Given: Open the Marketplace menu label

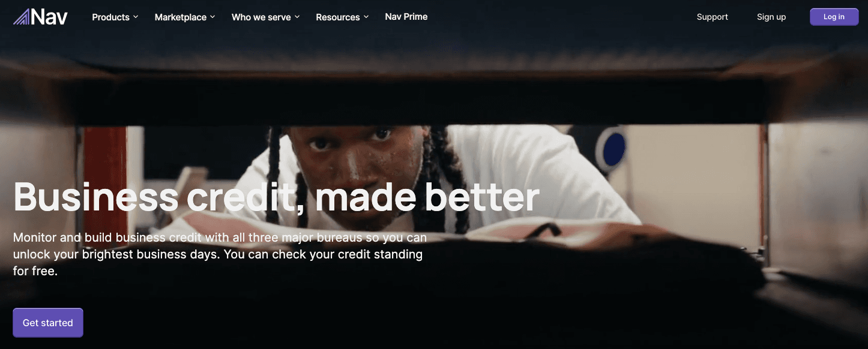Looking at the screenshot, I should click(x=181, y=17).
